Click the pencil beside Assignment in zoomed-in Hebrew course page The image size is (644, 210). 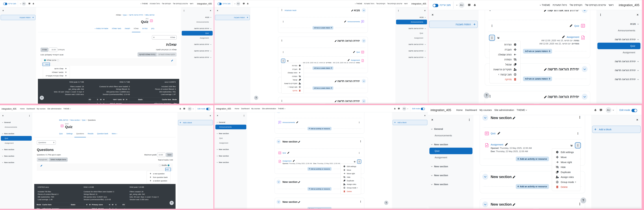(563, 37)
